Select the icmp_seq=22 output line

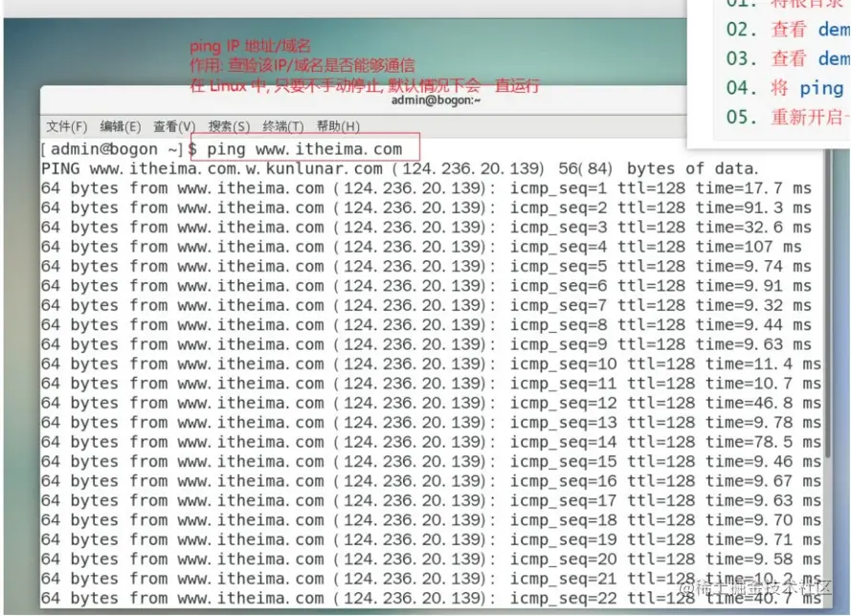431,598
